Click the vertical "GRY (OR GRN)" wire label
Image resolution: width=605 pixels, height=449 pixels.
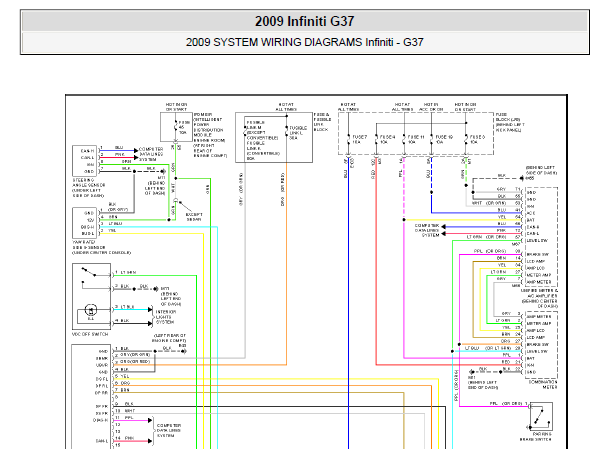tap(241, 189)
